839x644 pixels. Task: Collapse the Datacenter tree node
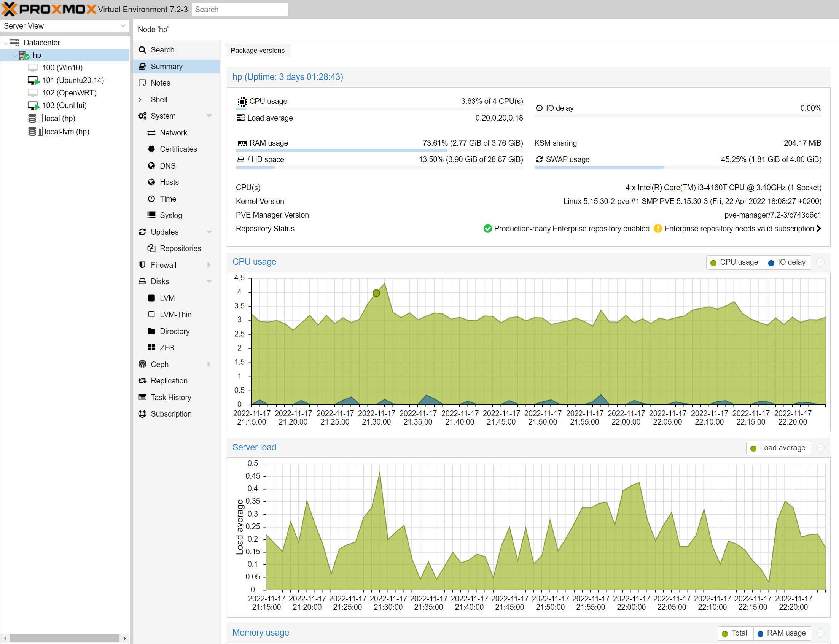5,43
